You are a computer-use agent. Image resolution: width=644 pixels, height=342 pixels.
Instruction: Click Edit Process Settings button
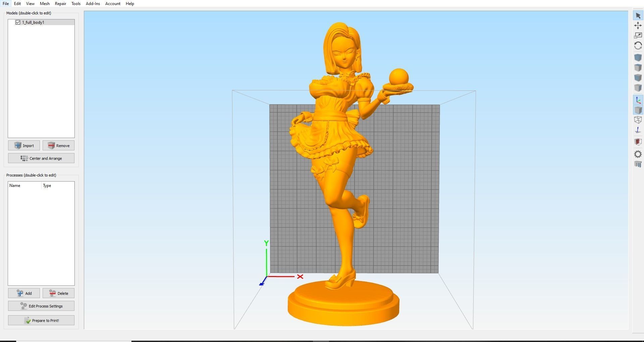click(x=41, y=306)
